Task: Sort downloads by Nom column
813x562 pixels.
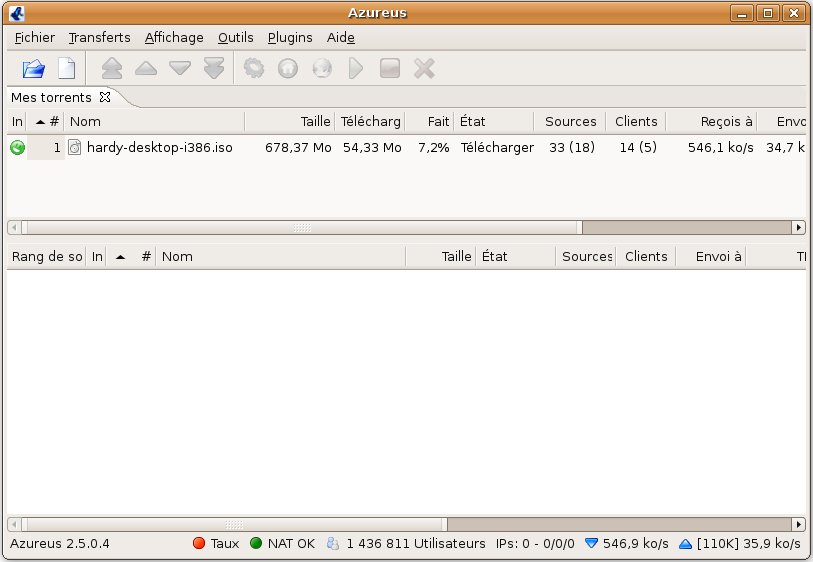Action: click(155, 121)
